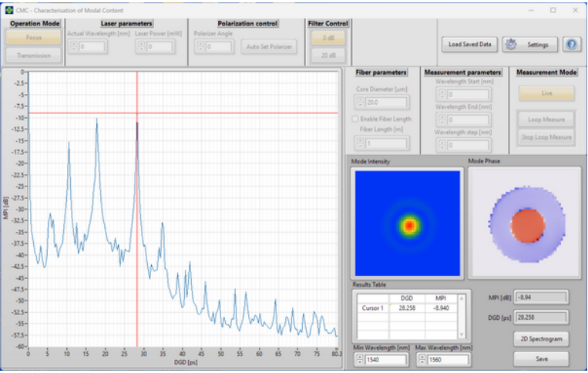Click Auto Set Polarizer button
The height and width of the screenshot is (373, 588).
(269, 47)
